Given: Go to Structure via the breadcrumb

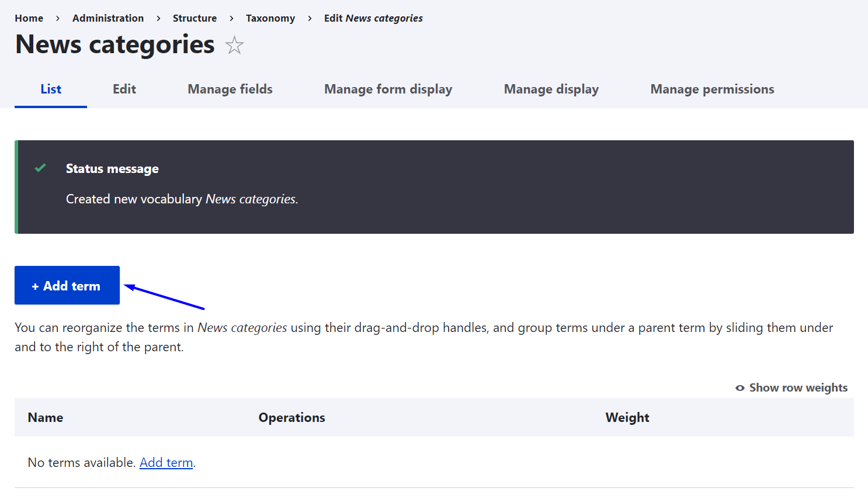Looking at the screenshot, I should (195, 18).
